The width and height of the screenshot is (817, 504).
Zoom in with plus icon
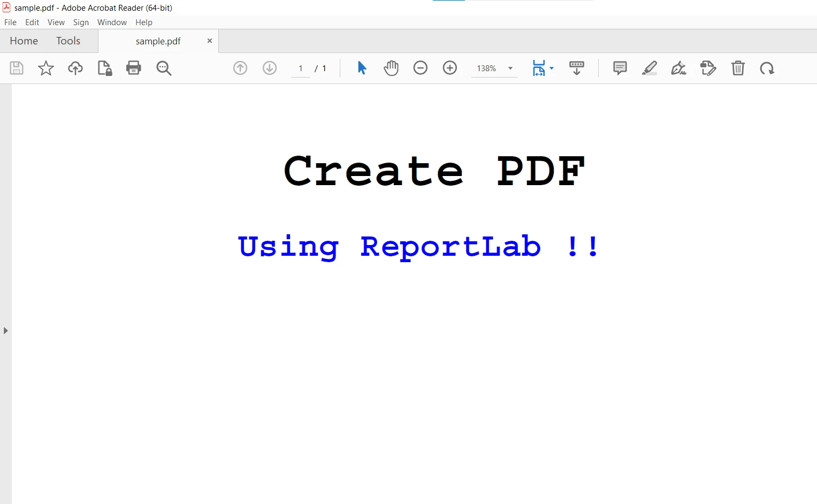tap(450, 68)
